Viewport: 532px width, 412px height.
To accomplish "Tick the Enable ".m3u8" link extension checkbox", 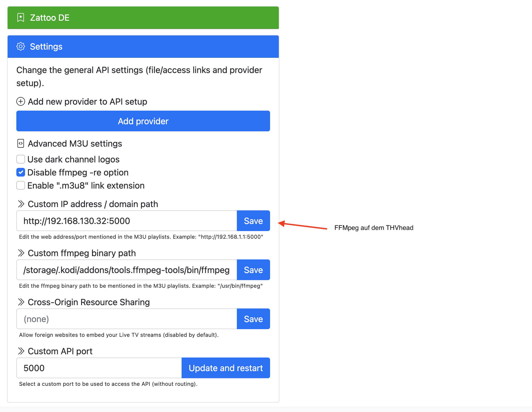I will coord(21,185).
